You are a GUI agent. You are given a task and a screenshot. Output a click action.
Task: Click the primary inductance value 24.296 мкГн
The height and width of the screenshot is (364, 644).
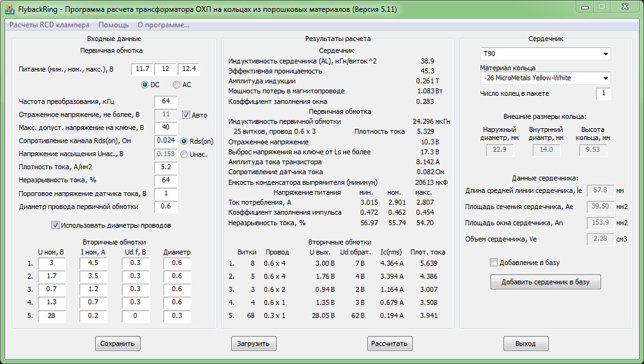tap(431, 121)
